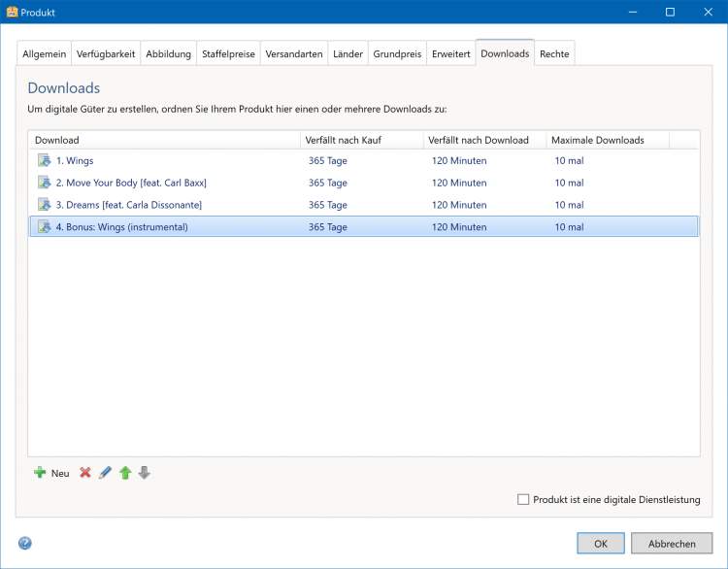Click the Maximale Downloads column header
The width and height of the screenshot is (728, 569).
(x=607, y=140)
